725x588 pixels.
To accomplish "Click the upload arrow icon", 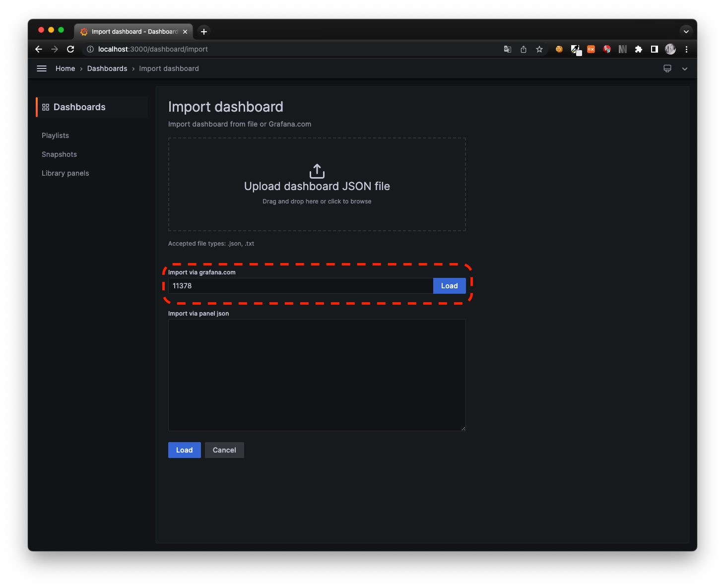I will (x=317, y=171).
